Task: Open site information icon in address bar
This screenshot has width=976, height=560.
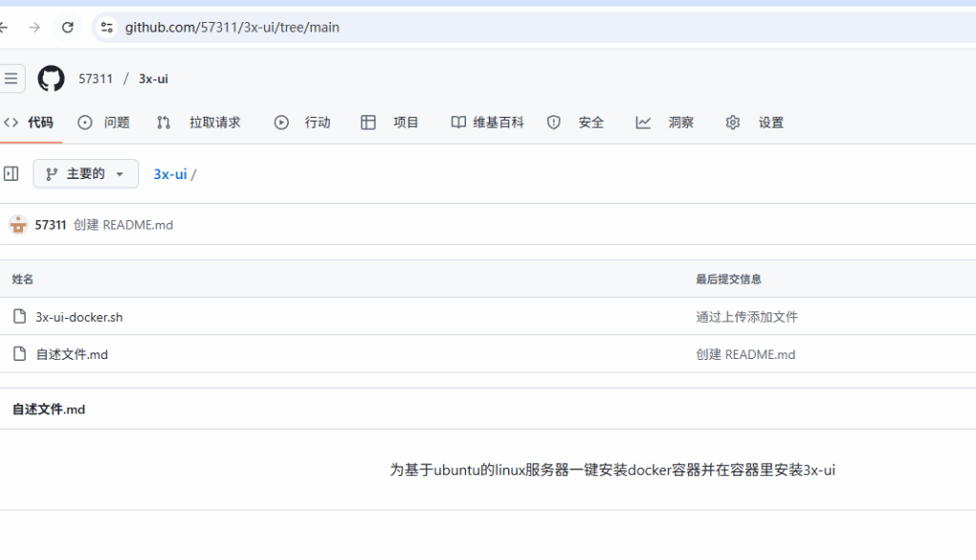Action: tap(107, 28)
